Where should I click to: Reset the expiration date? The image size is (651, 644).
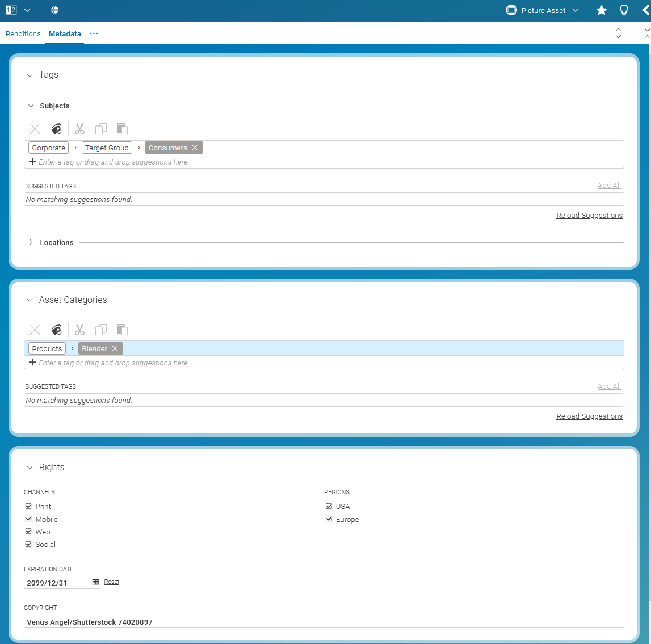[x=111, y=582]
